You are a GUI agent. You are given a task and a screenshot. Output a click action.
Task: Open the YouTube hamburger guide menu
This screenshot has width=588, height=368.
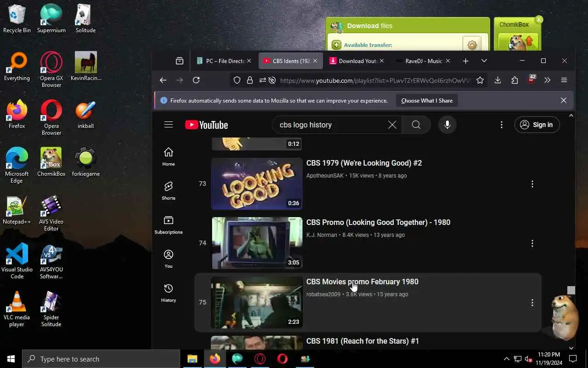click(169, 125)
